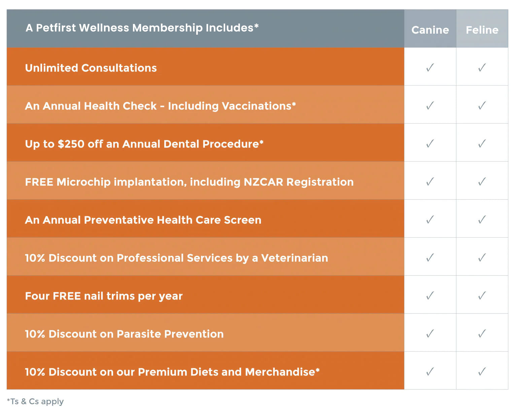Viewport: 517px width, 420px height.
Task: Click the Feline checkmark for nail trims
Action: click(x=482, y=296)
